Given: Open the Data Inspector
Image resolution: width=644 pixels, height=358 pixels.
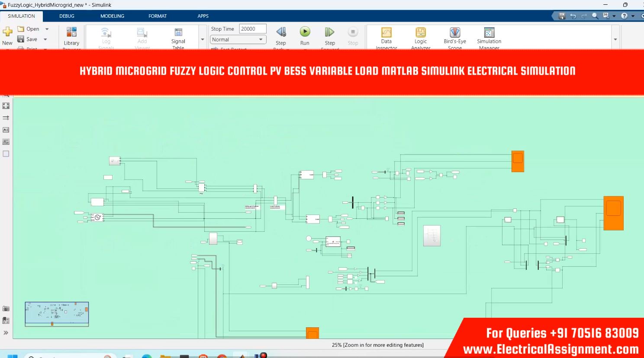Looking at the screenshot, I should (x=386, y=33).
